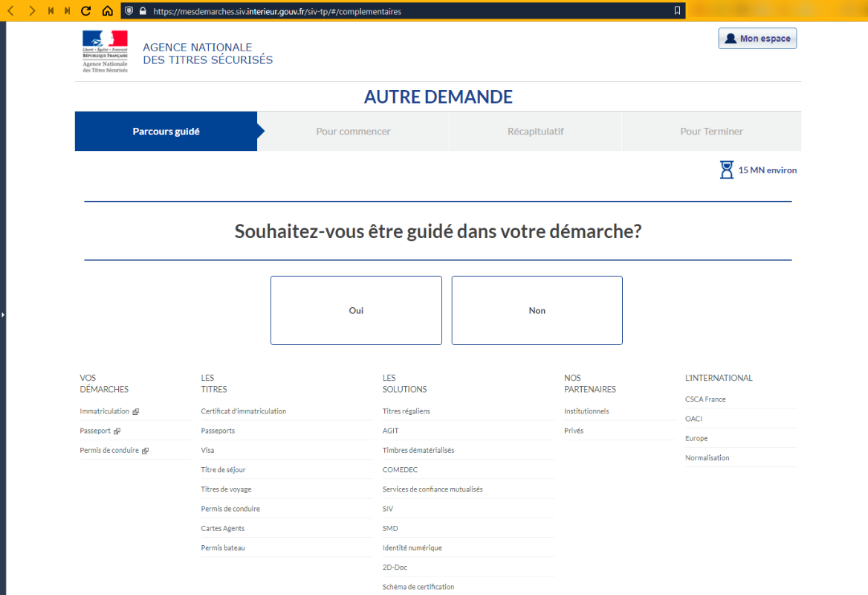Choose Oui to be guided
The height and width of the screenshot is (595, 868).
[356, 311]
